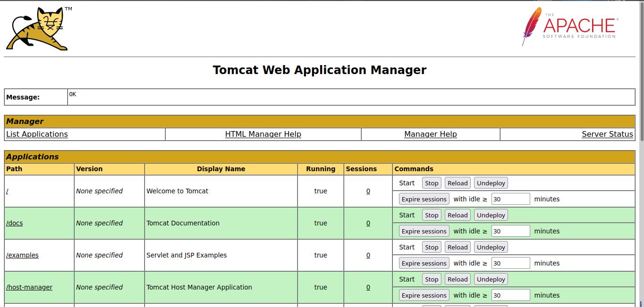Click the 'Start' label for root / app

(x=407, y=183)
